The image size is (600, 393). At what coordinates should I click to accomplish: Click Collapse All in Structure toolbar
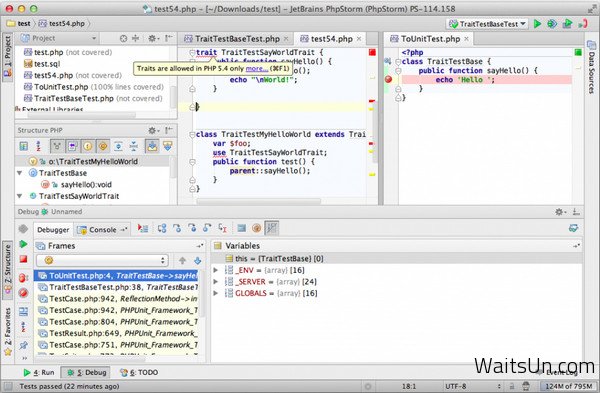pos(133,146)
